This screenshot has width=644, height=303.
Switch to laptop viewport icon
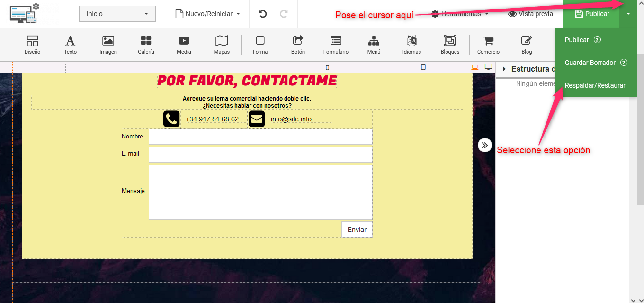coord(475,67)
